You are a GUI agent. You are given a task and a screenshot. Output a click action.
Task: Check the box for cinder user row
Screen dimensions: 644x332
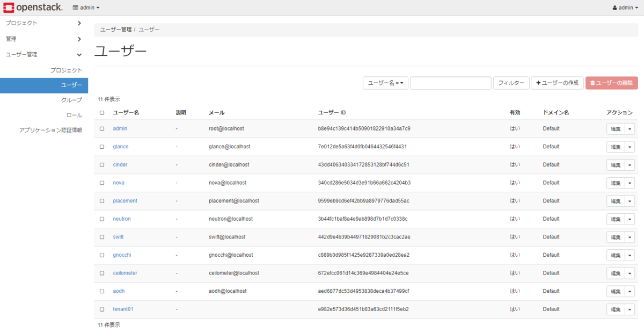[x=102, y=164]
